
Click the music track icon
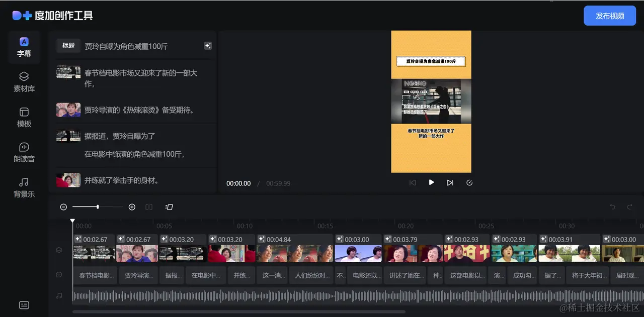pos(59,296)
